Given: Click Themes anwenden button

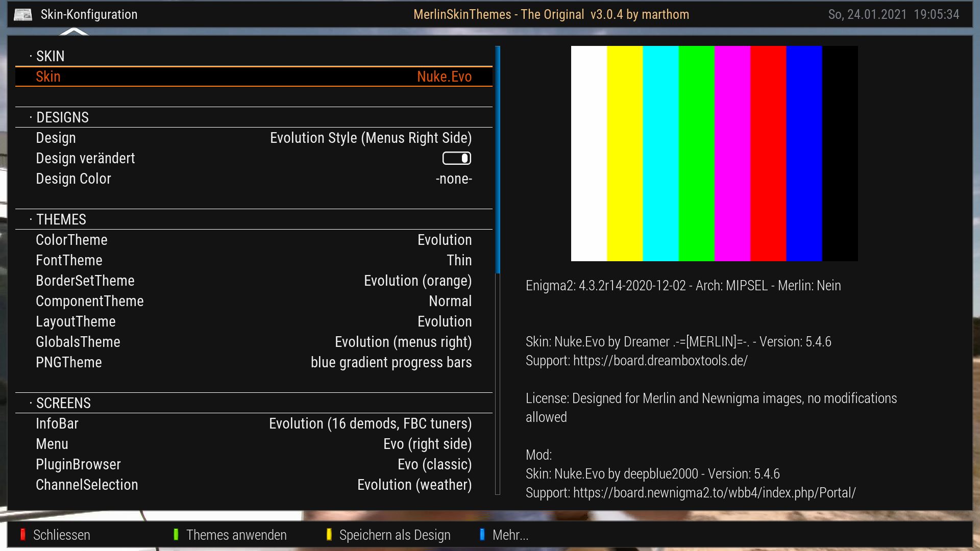Looking at the screenshot, I should [236, 535].
